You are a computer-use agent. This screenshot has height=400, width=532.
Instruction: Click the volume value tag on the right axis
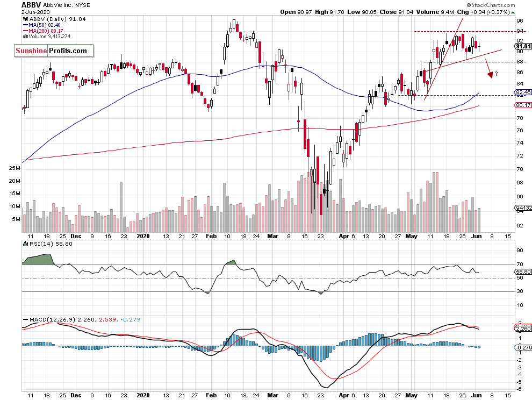[x=523, y=208]
